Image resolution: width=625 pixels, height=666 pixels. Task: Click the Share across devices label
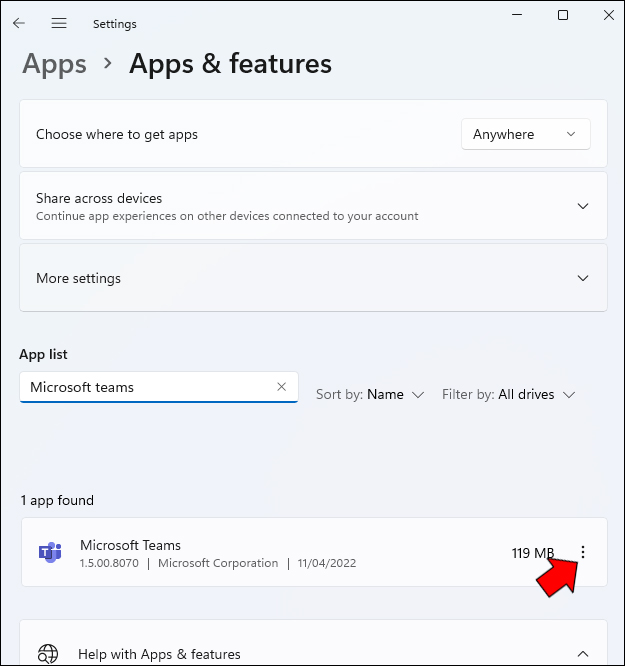click(99, 198)
